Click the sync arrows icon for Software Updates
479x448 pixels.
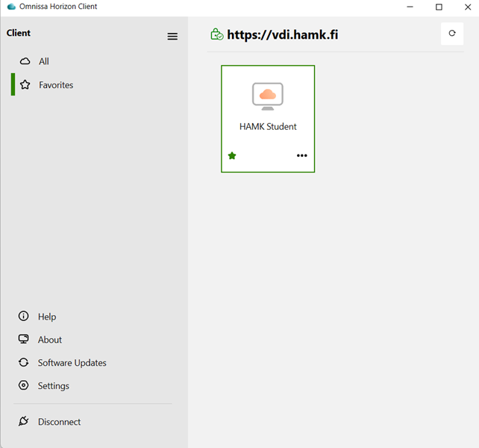[x=24, y=362]
